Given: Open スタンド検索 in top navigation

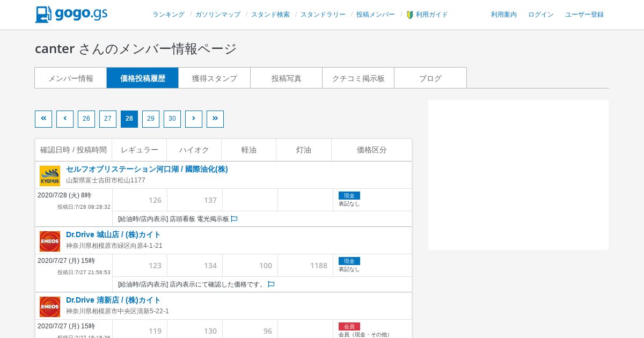Looking at the screenshot, I should [x=270, y=14].
